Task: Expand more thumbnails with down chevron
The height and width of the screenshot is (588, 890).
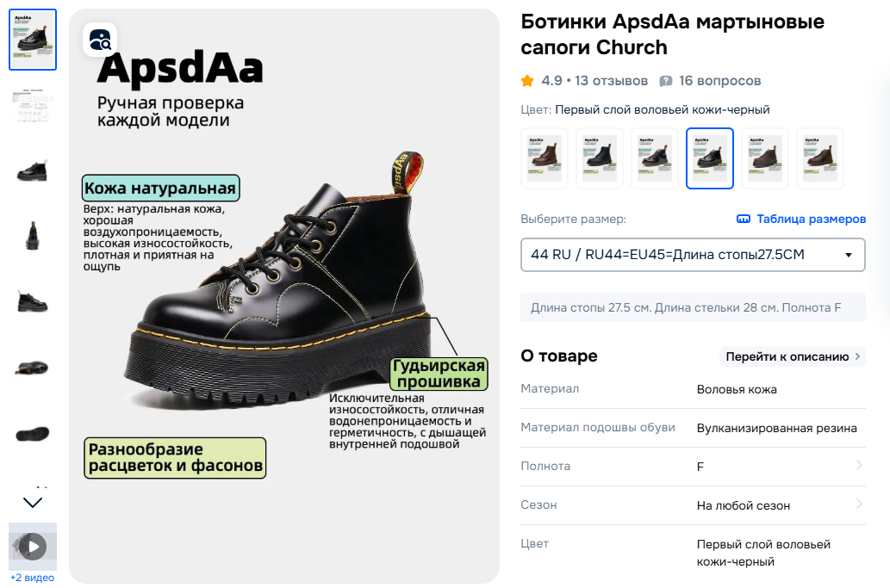Action: tap(33, 503)
